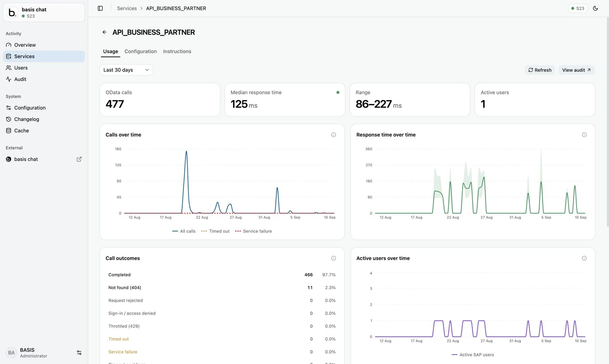Click the external link icon beside basis chat
The image size is (609, 364).
click(x=79, y=159)
